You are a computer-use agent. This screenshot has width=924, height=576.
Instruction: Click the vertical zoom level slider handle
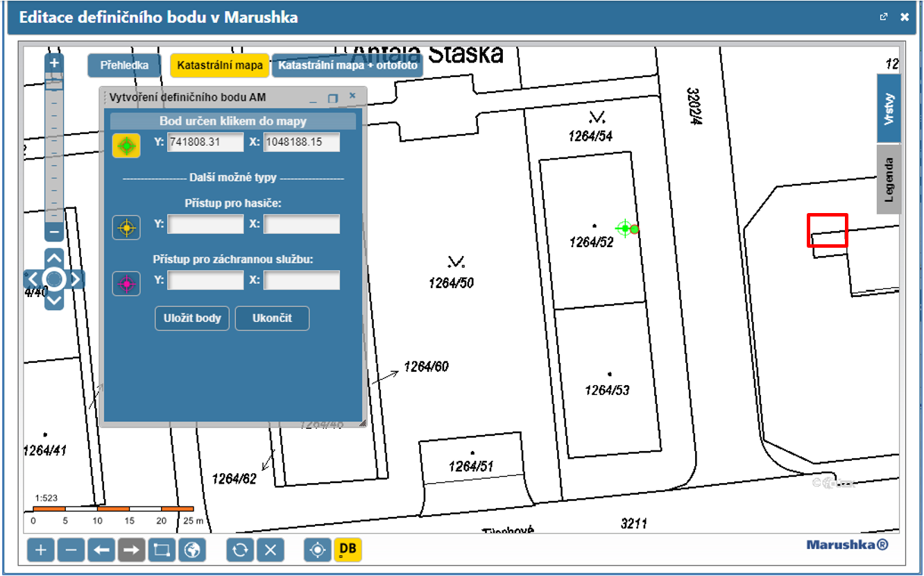54,85
